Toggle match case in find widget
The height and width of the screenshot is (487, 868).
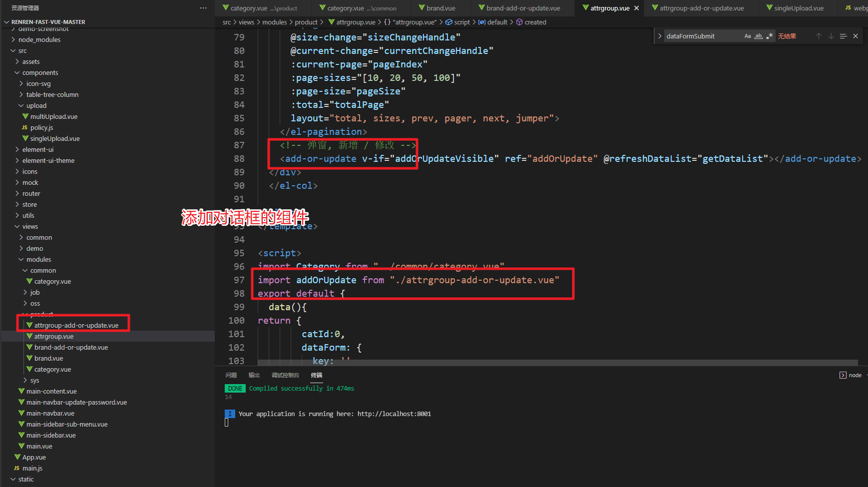tap(748, 36)
